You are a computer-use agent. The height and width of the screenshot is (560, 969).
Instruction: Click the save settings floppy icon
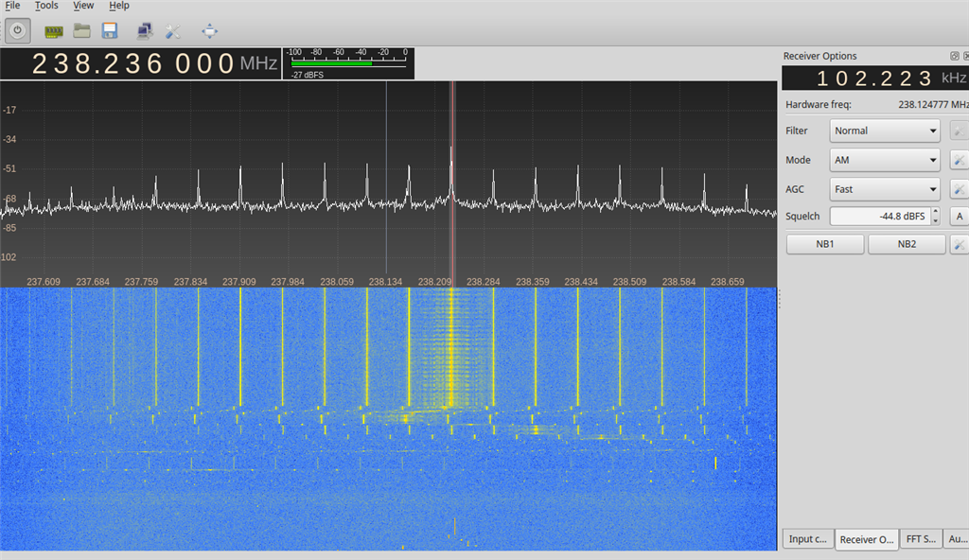click(x=110, y=31)
